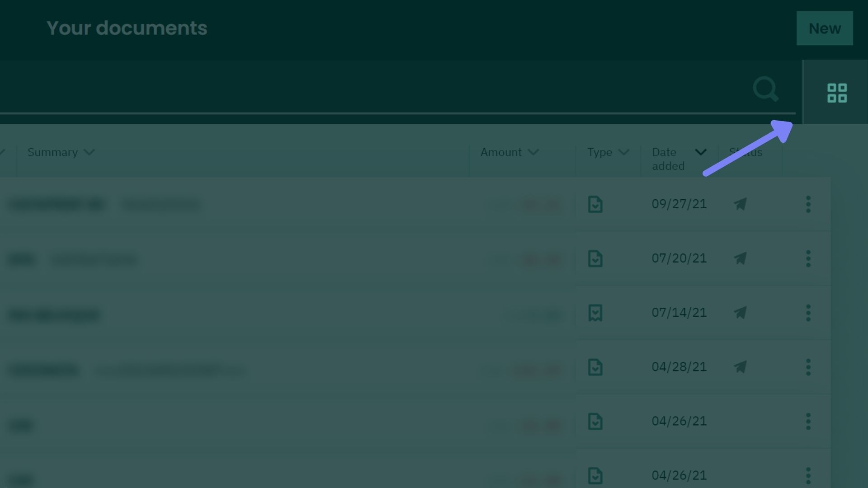Open more options menu for 07/20/21 row
Image resolution: width=868 pixels, height=488 pixels.
(808, 258)
